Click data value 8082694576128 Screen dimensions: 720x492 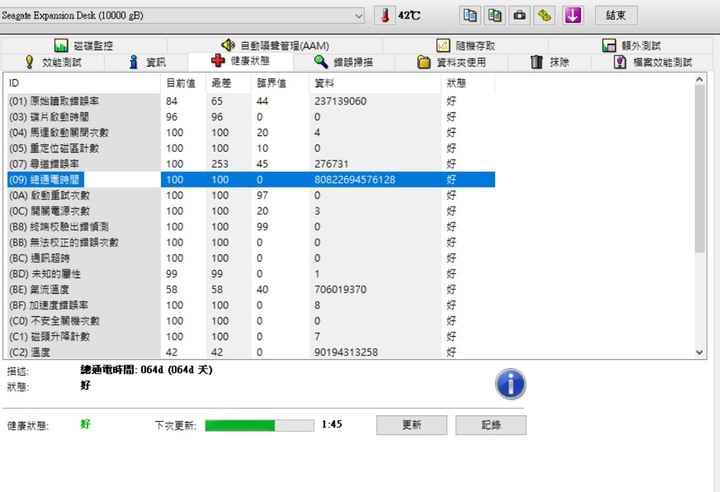[x=354, y=180]
